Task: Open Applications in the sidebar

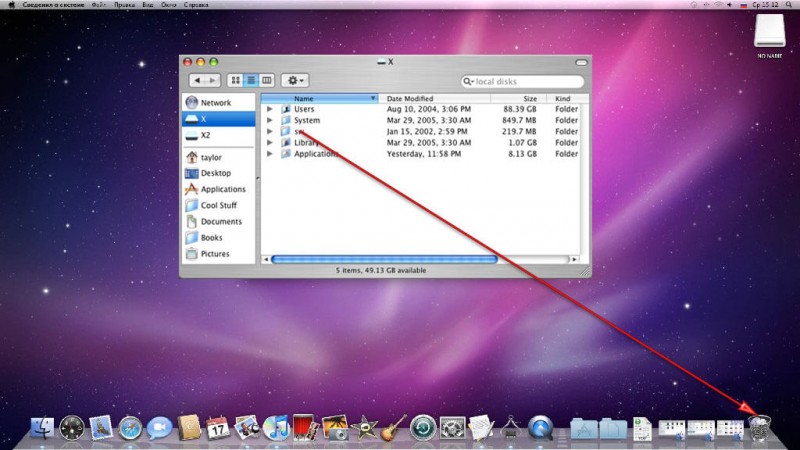Action: click(218, 189)
